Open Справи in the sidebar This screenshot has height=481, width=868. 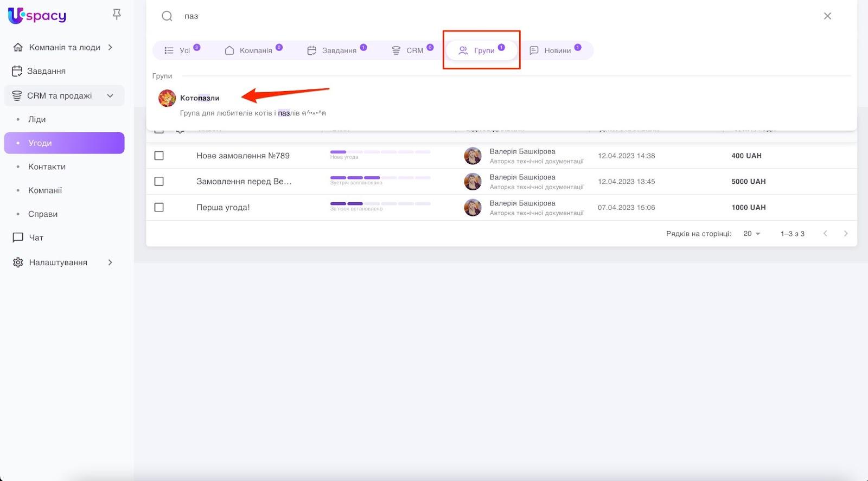[x=43, y=214]
